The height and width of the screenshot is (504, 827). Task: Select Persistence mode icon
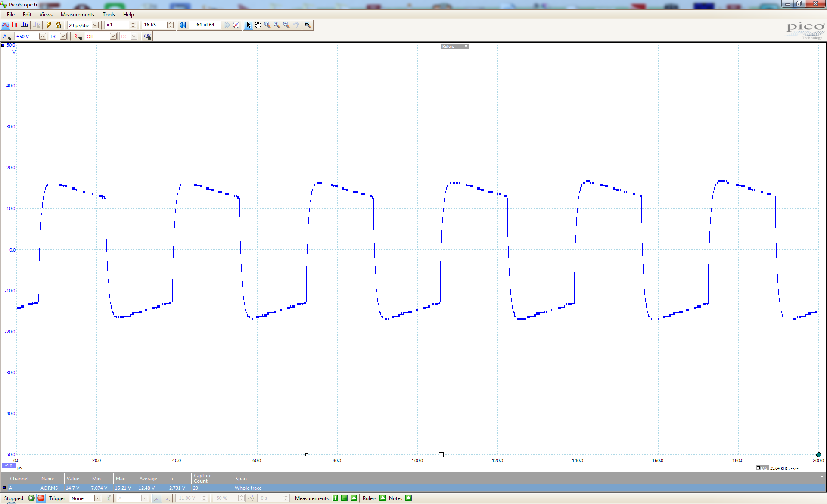tap(15, 25)
